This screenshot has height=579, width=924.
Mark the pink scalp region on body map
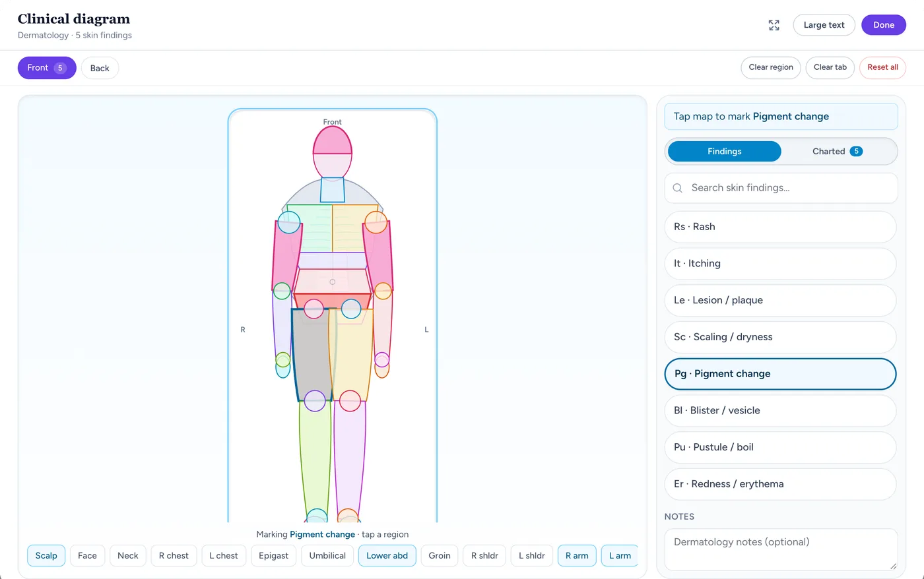pos(333,139)
